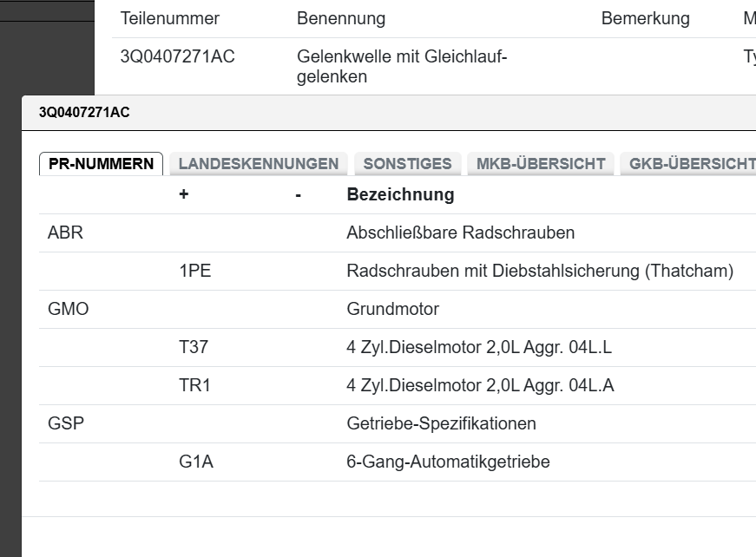Click the TR1 diesel engine row
The image size is (756, 557).
194,385
